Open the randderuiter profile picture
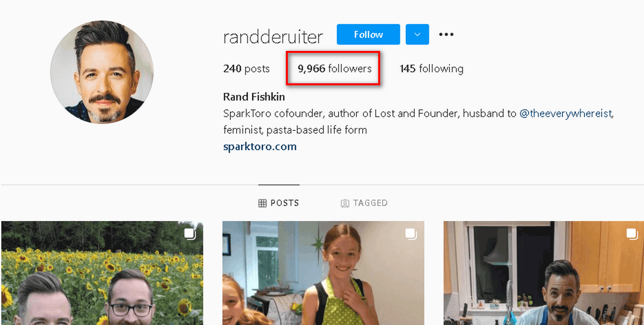The image size is (644, 325). pos(102,72)
